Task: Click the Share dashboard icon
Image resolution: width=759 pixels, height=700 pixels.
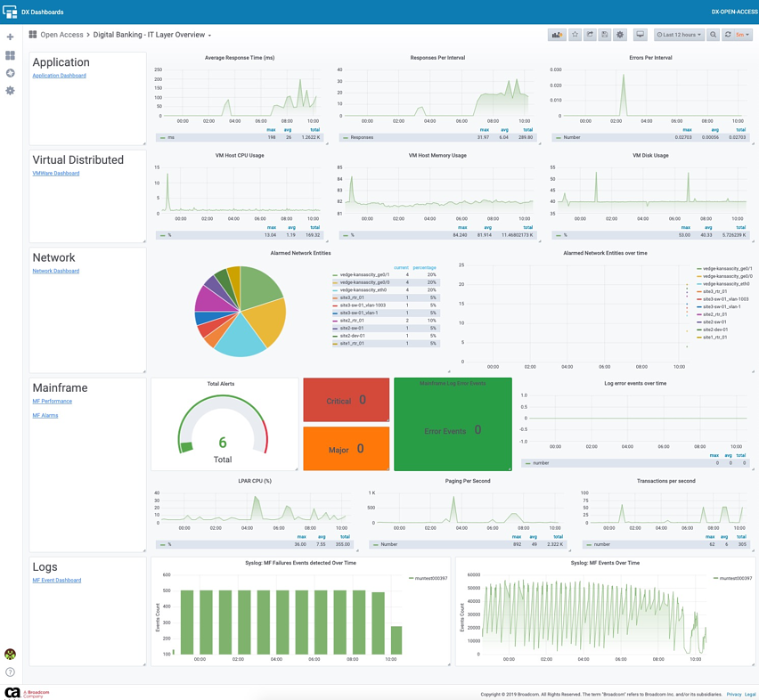Action: [590, 35]
